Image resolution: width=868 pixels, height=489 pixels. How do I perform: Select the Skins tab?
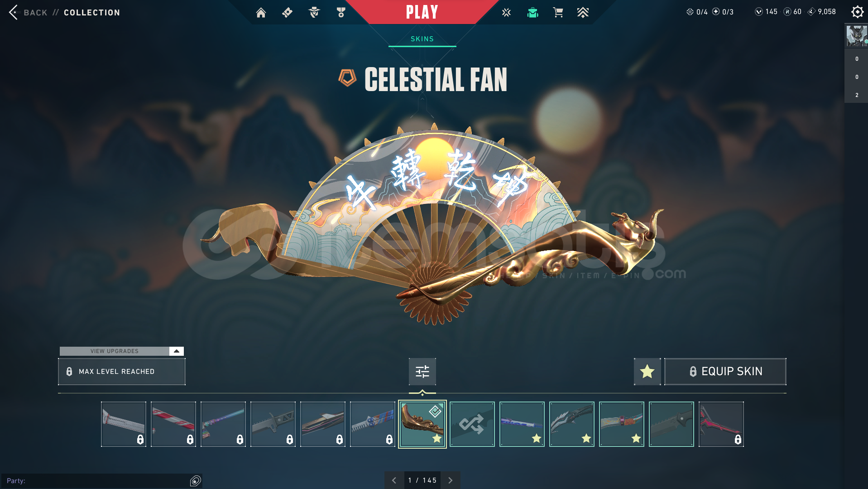[422, 39]
